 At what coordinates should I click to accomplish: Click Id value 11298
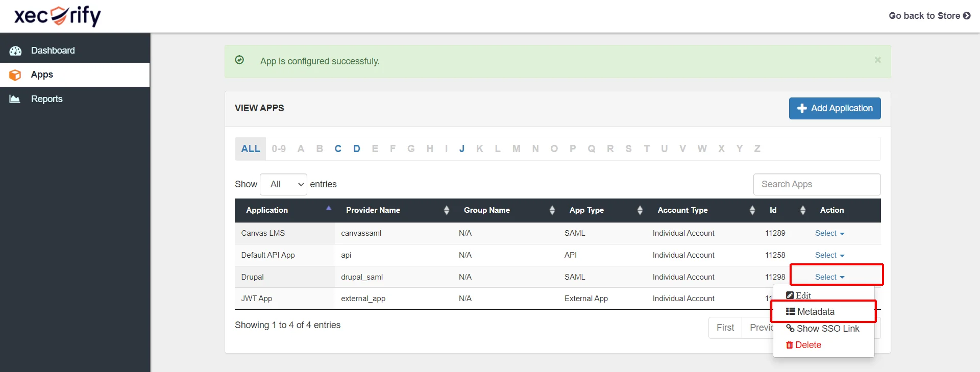pyautogui.click(x=775, y=277)
